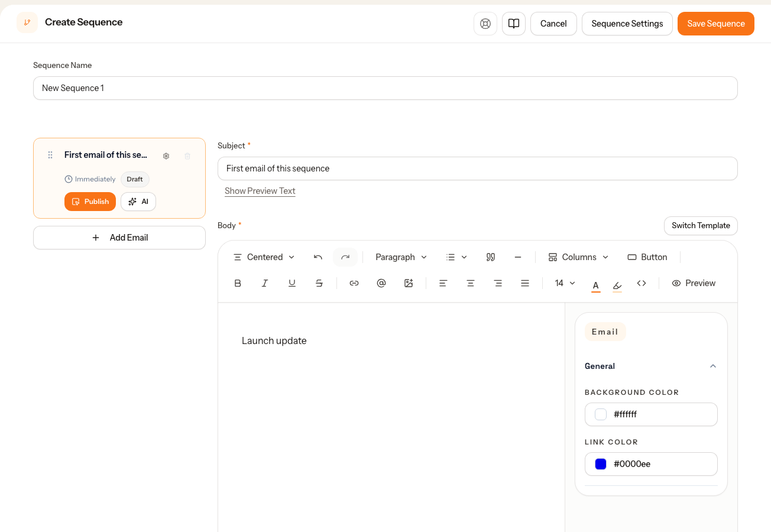Click the trash icon on the first email card
Viewport: 771px width, 532px height.
coord(187,156)
